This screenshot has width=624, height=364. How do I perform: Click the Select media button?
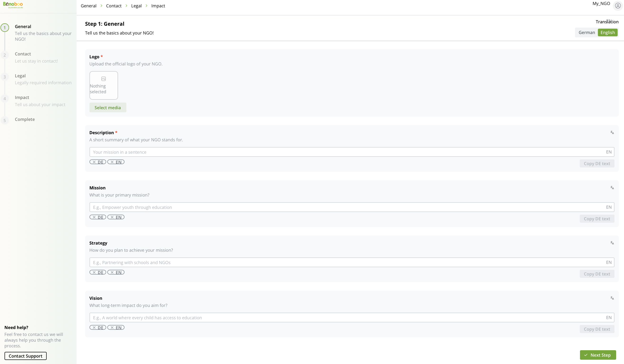point(108,107)
